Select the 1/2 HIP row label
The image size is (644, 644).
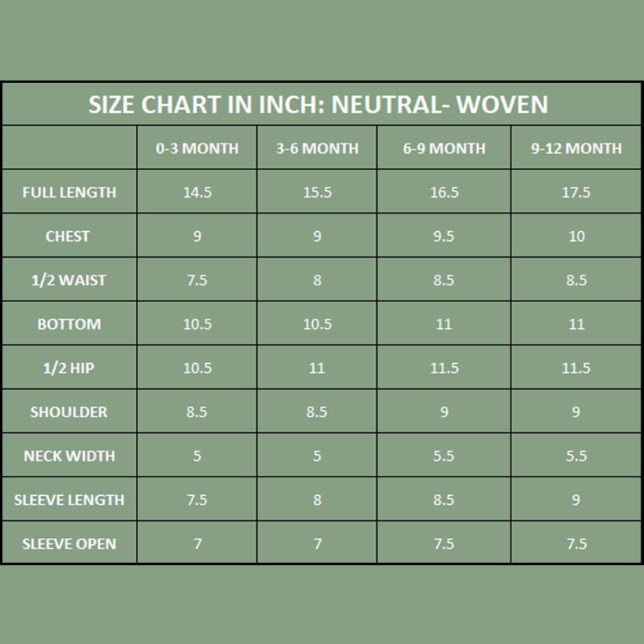pos(69,368)
